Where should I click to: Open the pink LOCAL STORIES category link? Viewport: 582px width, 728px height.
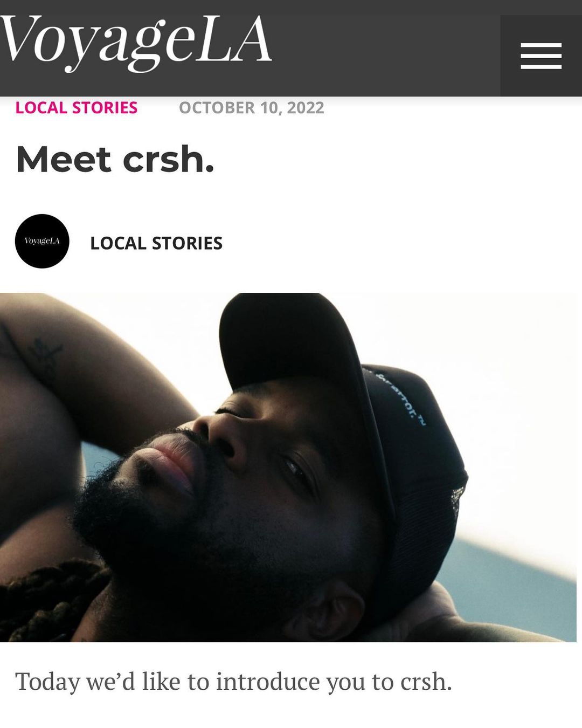tap(77, 107)
